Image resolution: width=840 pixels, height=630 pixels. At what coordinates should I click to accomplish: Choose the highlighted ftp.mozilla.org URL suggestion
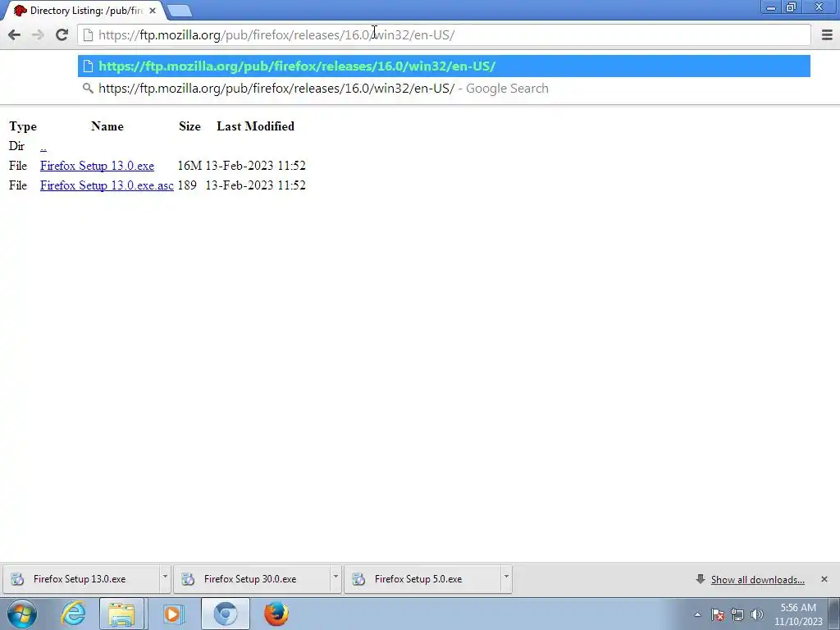444,66
